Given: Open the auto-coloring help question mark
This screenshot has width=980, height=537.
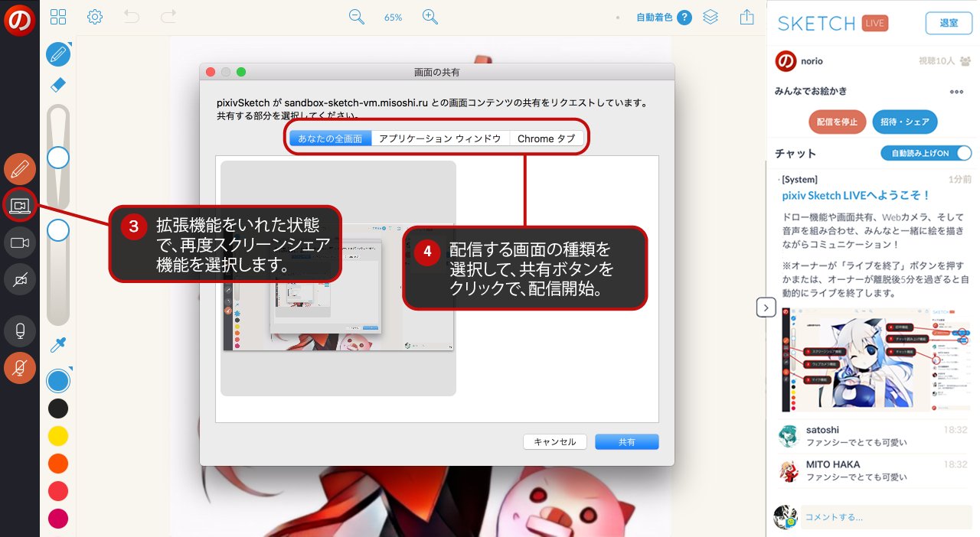Looking at the screenshot, I should pos(684,17).
